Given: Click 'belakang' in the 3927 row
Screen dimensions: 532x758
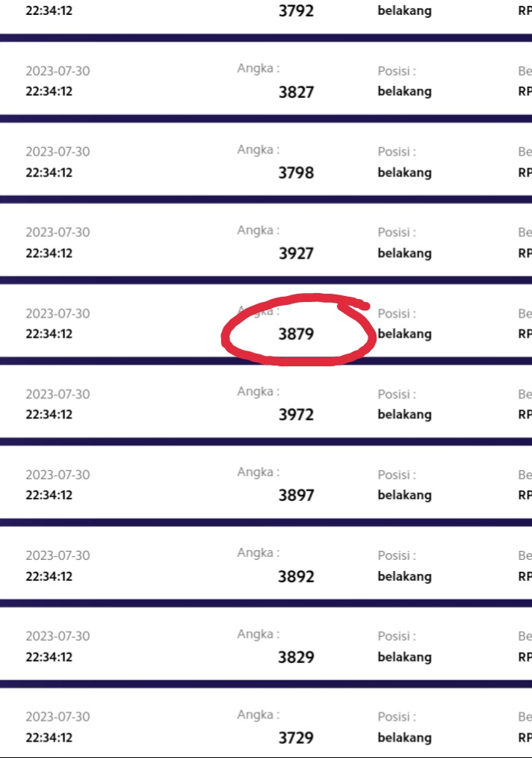Looking at the screenshot, I should click(x=404, y=253).
